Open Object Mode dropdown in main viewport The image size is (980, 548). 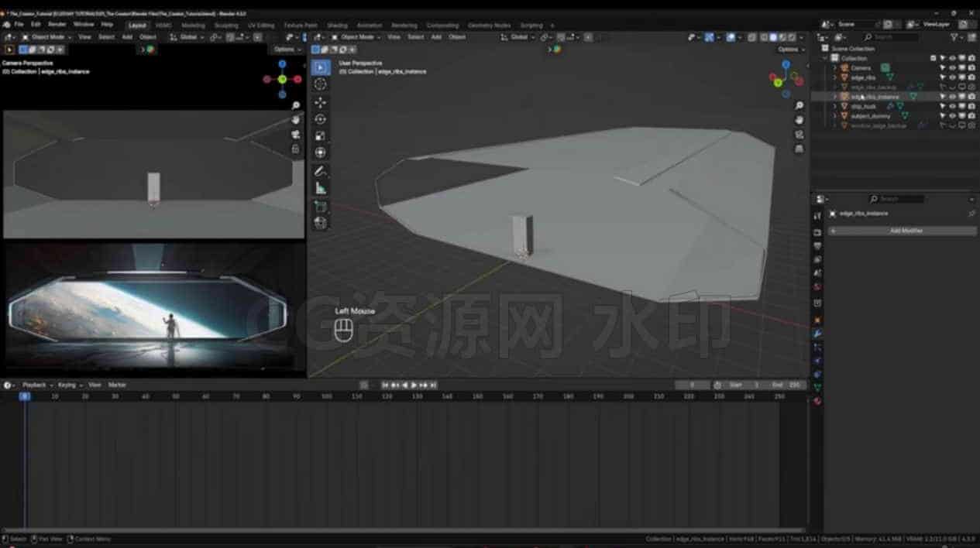click(x=356, y=37)
